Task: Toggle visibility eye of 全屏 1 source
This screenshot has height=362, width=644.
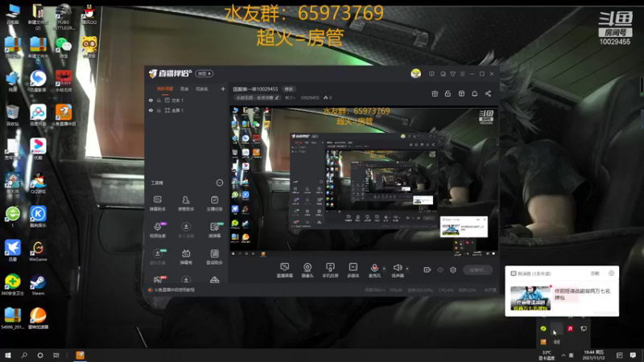Action: point(151,110)
